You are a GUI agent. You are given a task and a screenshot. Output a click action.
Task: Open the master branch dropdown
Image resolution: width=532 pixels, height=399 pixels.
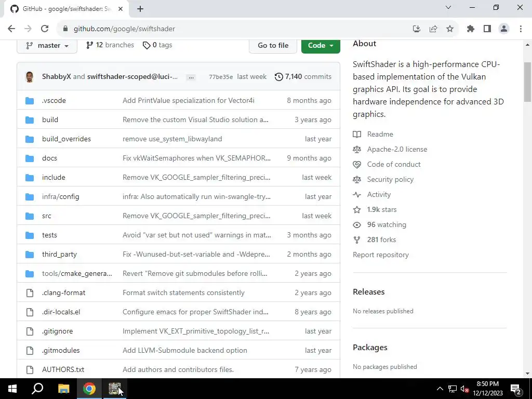pyautogui.click(x=47, y=46)
